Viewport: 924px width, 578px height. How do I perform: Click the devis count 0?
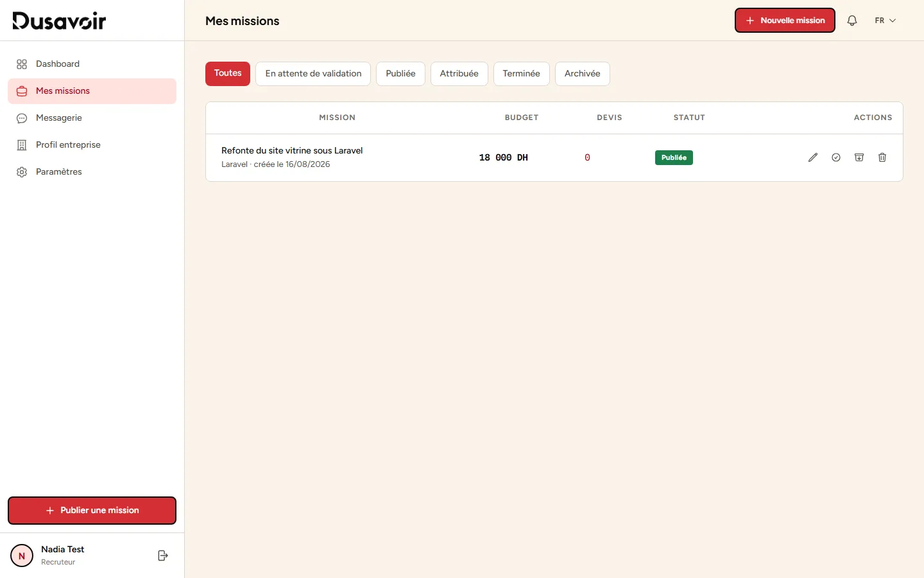(587, 157)
